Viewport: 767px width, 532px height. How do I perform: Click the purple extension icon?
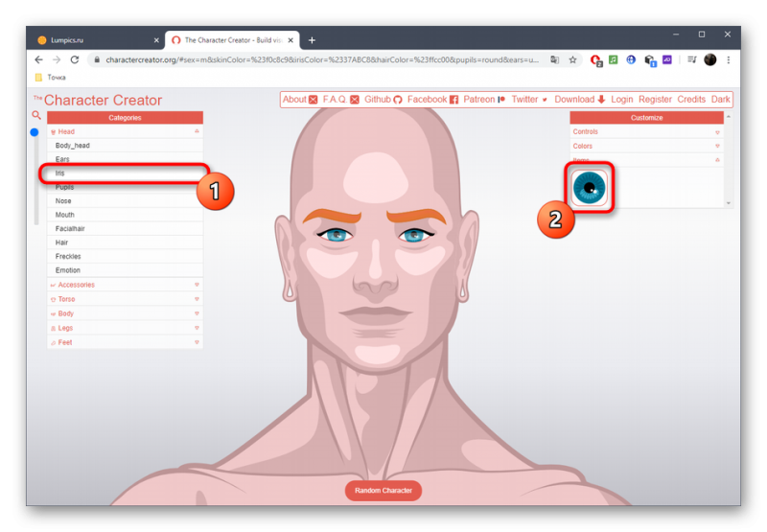click(667, 59)
